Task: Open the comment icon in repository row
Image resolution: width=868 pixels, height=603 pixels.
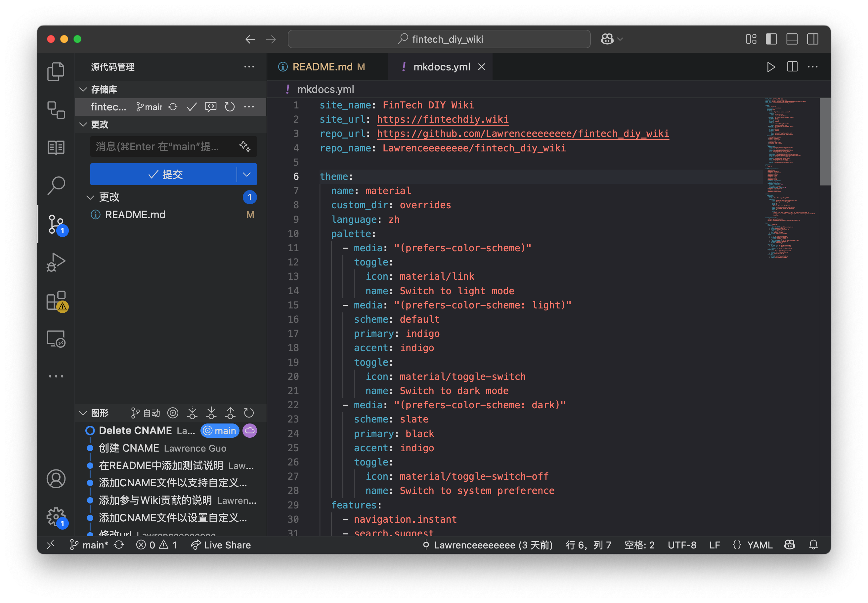Action: (211, 107)
